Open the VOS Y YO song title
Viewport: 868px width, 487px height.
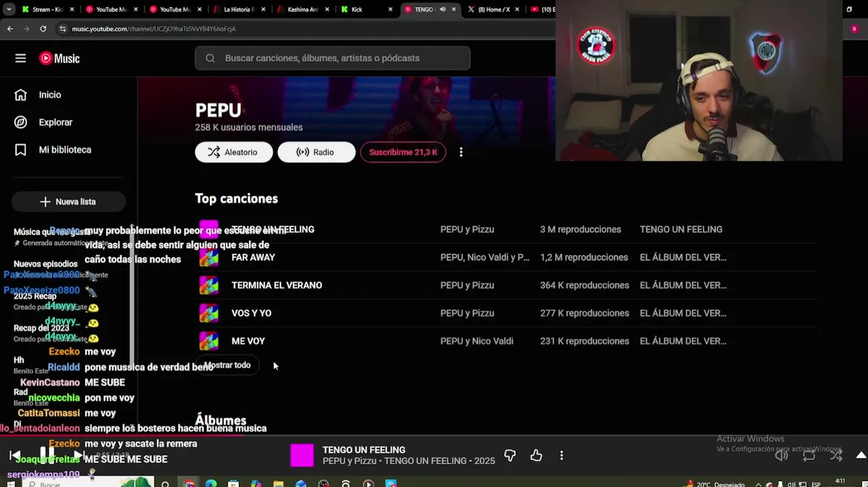(x=251, y=313)
